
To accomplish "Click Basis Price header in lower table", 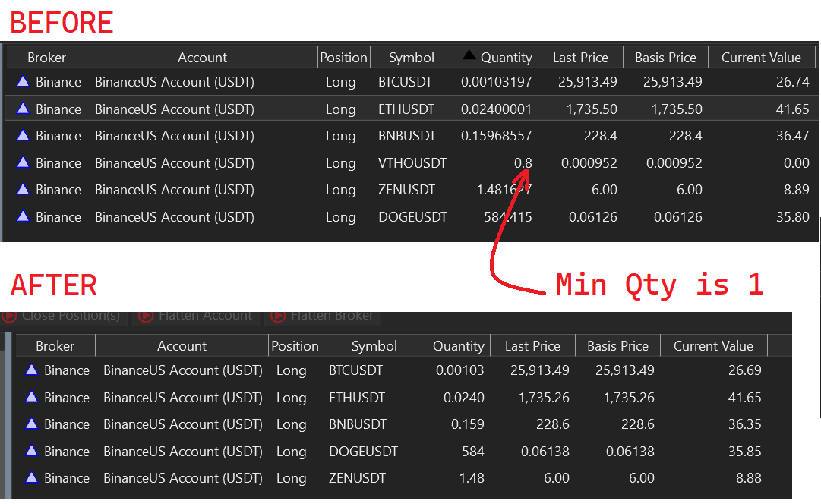I will click(617, 346).
